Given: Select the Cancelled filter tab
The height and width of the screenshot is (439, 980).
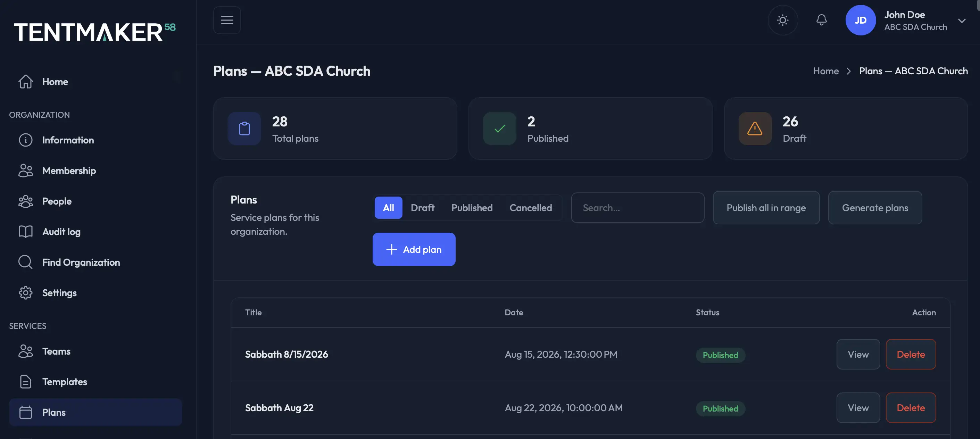Looking at the screenshot, I should tap(530, 208).
